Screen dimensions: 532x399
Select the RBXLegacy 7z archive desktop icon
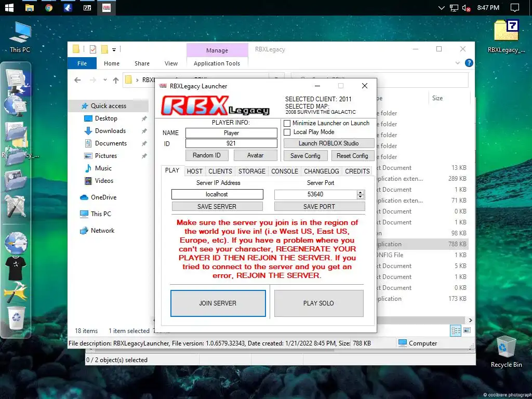coord(506,37)
